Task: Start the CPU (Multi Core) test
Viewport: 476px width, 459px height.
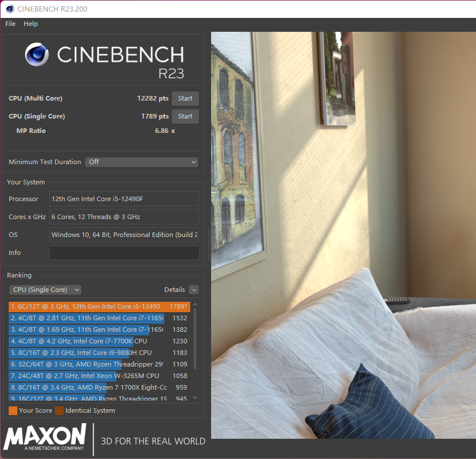Action: pos(185,98)
